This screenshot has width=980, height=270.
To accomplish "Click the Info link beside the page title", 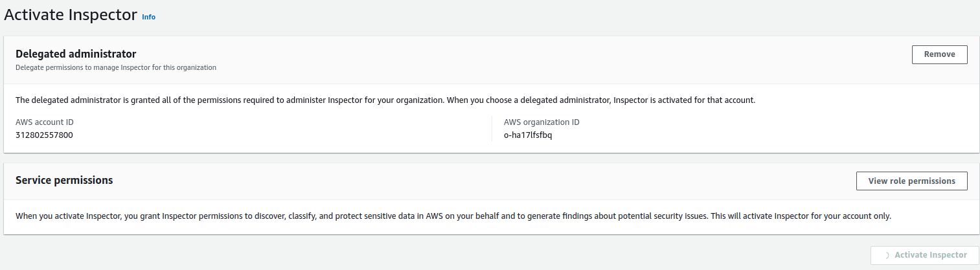I will 148,17.
